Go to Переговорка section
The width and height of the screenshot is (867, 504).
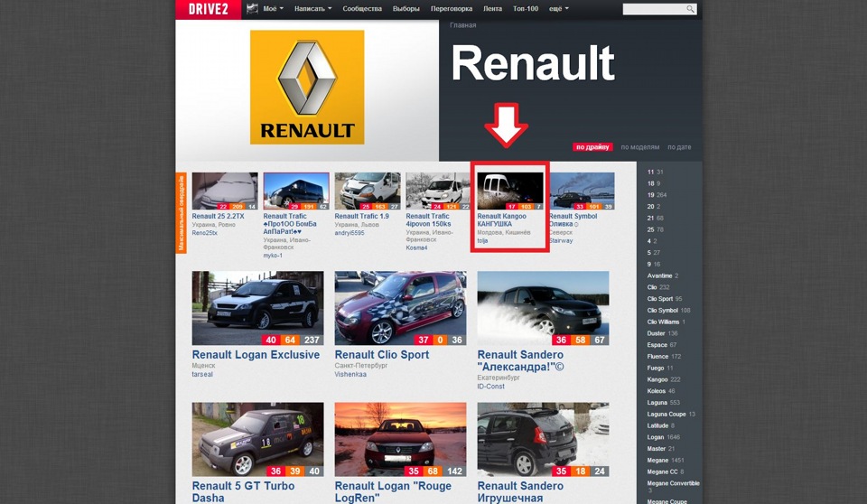click(452, 8)
